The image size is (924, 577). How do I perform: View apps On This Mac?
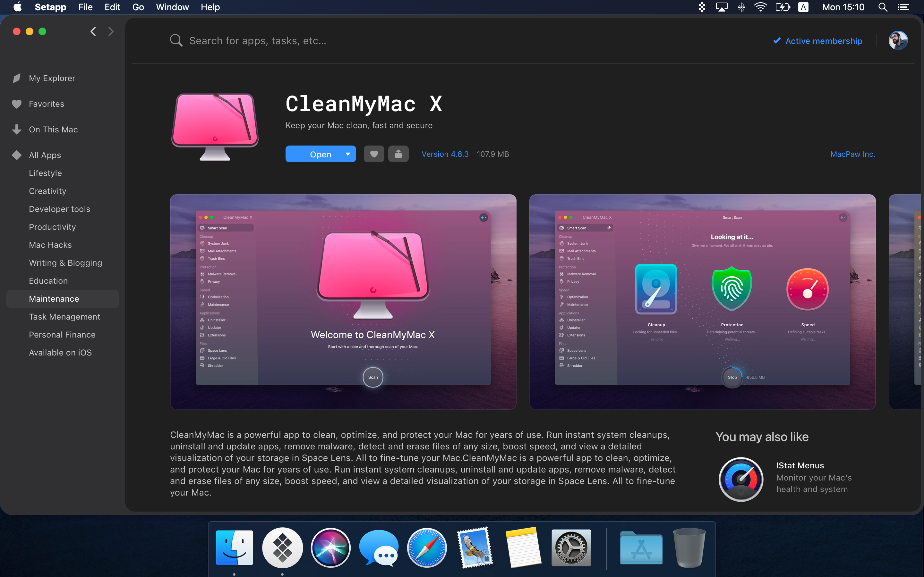pyautogui.click(x=53, y=130)
